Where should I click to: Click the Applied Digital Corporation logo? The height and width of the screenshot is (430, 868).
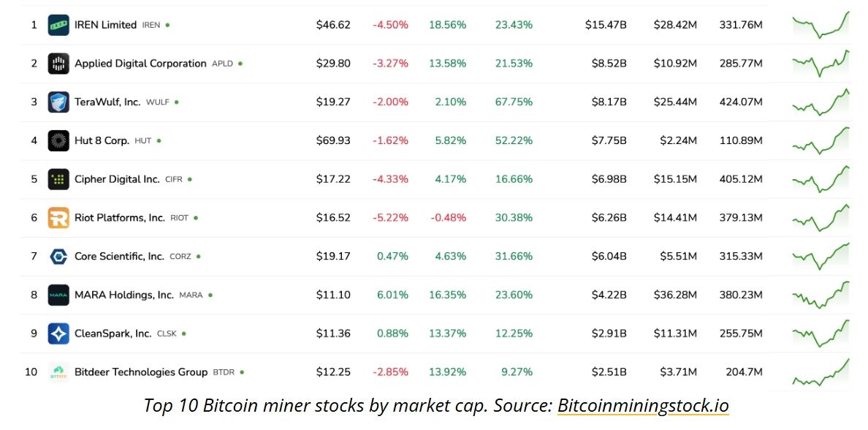(58, 64)
